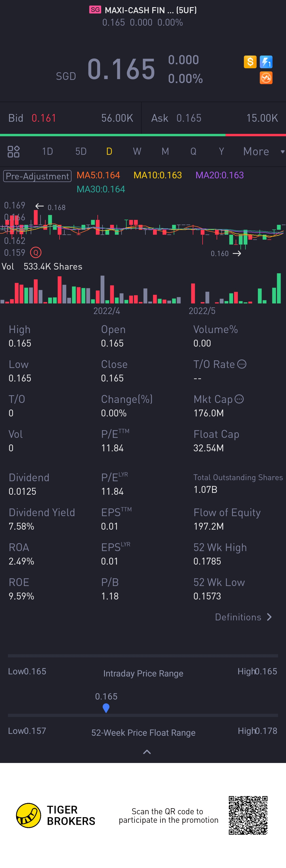This screenshot has width=286, height=868.
Task: Toggle the Pre-Adjustment price setting
Action: tap(37, 176)
